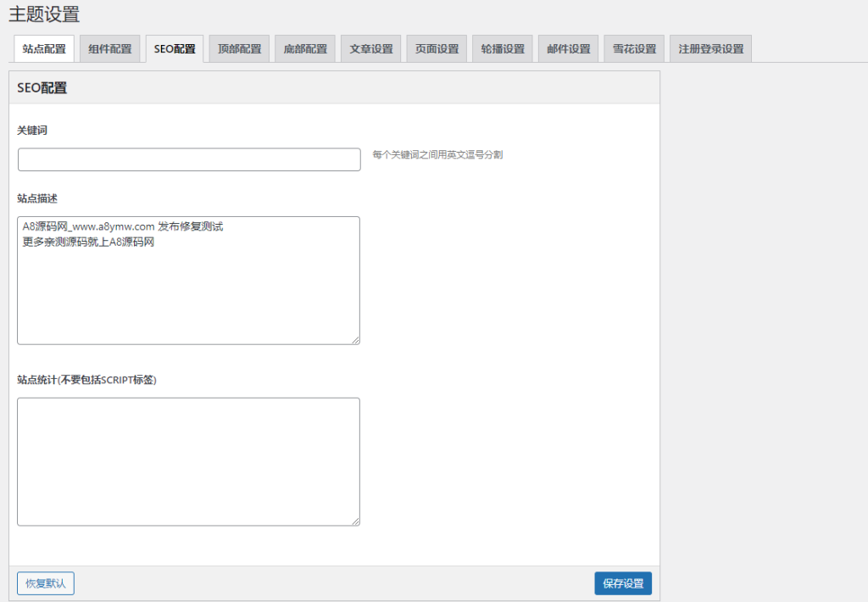Click the resize handle of 站点描述 textarea
Image resolution: width=868 pixels, height=602 pixels.
356,339
